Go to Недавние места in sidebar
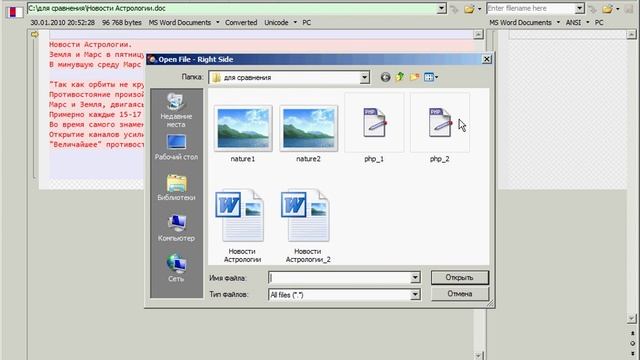The width and height of the screenshot is (640, 360). [176, 110]
